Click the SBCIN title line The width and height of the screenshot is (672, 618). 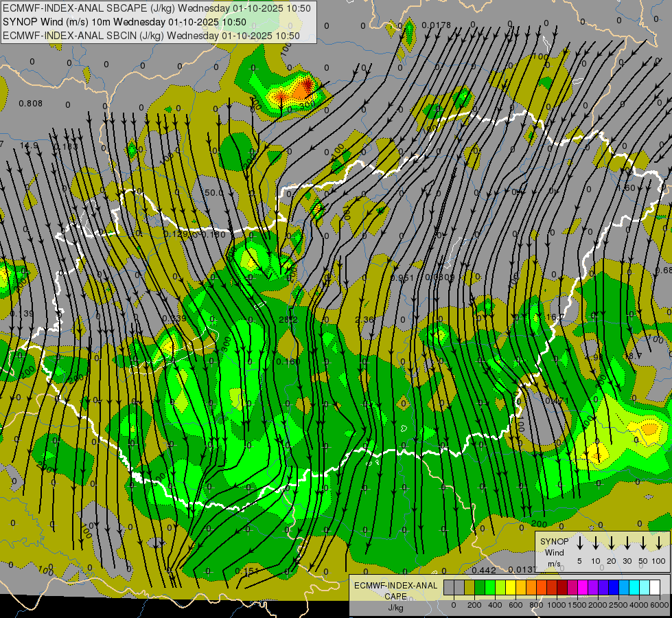click(x=151, y=36)
